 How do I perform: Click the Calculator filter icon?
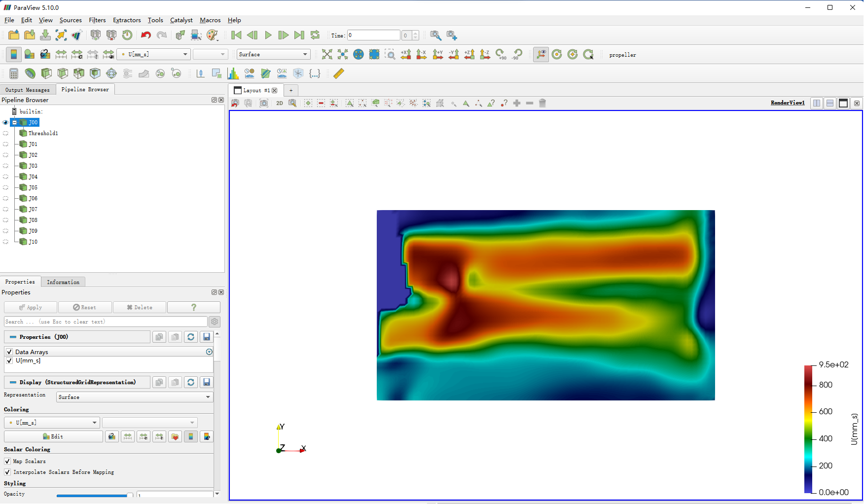click(14, 73)
